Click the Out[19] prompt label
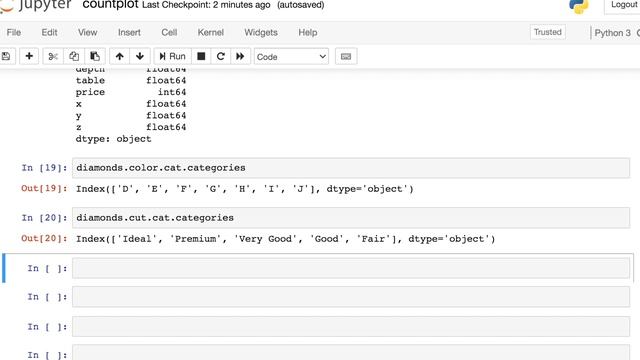640x360 pixels. pyautogui.click(x=44, y=189)
